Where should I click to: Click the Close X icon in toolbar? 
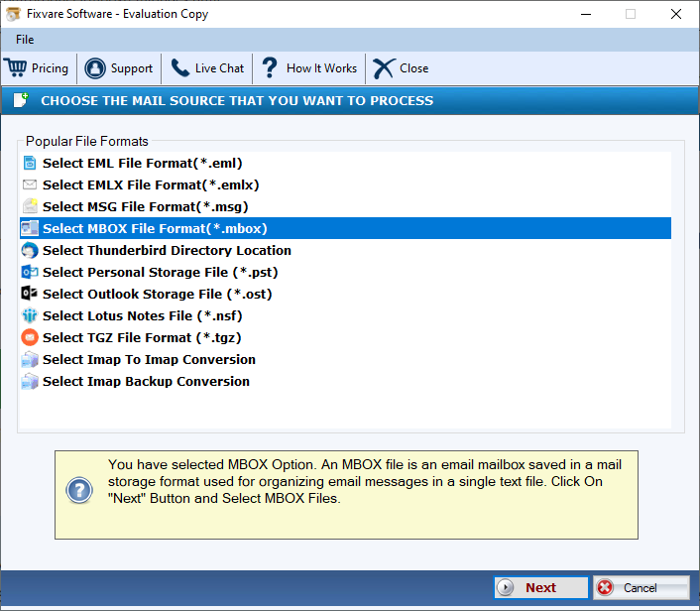coord(382,68)
